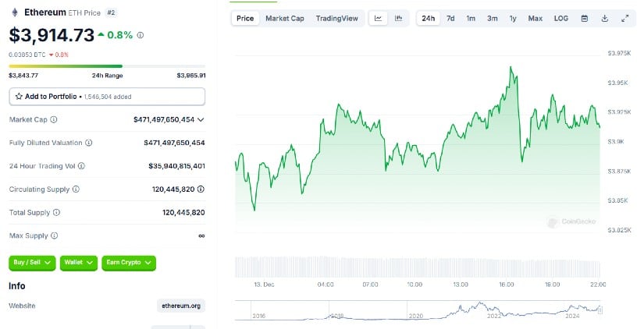This screenshot has width=644, height=329.
Task: Download the chart data
Action: click(604, 18)
